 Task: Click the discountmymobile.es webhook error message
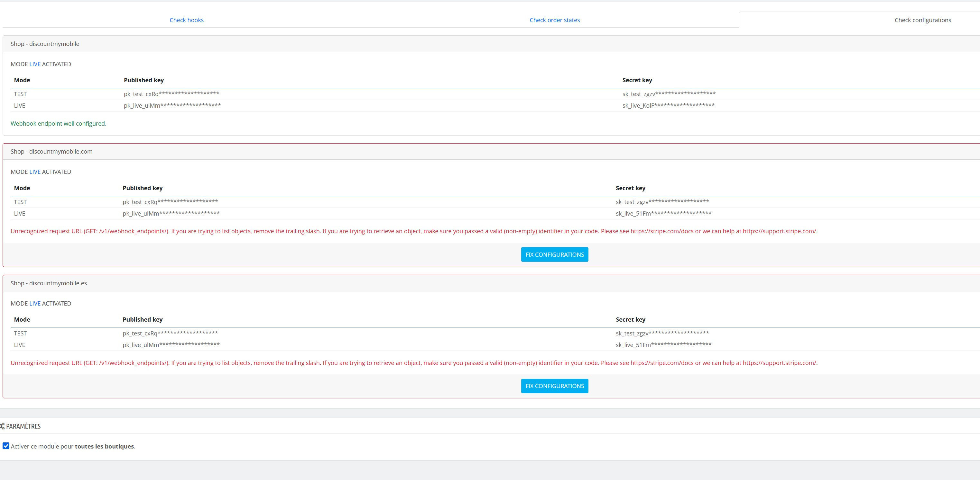[413, 363]
